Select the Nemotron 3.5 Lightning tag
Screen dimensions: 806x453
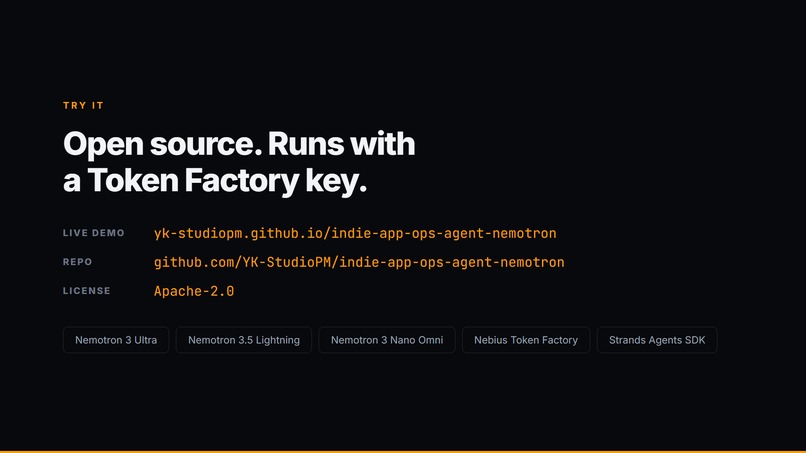pos(244,340)
